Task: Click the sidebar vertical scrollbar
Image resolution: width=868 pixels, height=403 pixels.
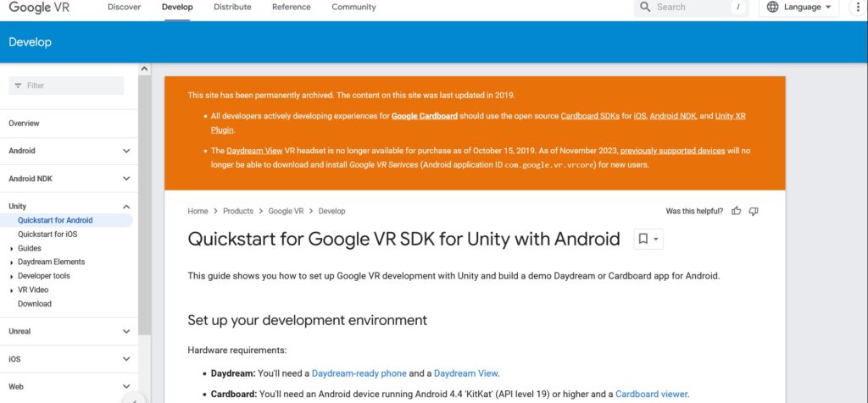Action: pyautogui.click(x=144, y=205)
